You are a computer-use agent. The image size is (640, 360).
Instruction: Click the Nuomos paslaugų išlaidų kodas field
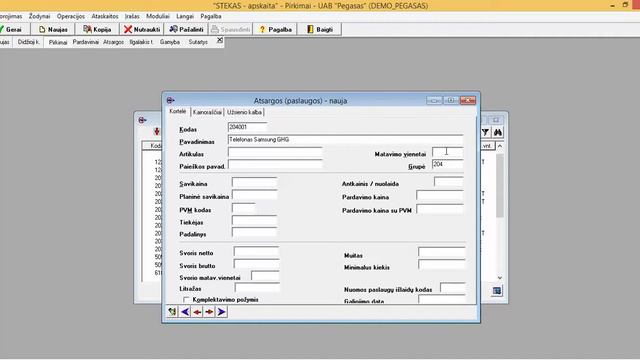tap(453, 287)
